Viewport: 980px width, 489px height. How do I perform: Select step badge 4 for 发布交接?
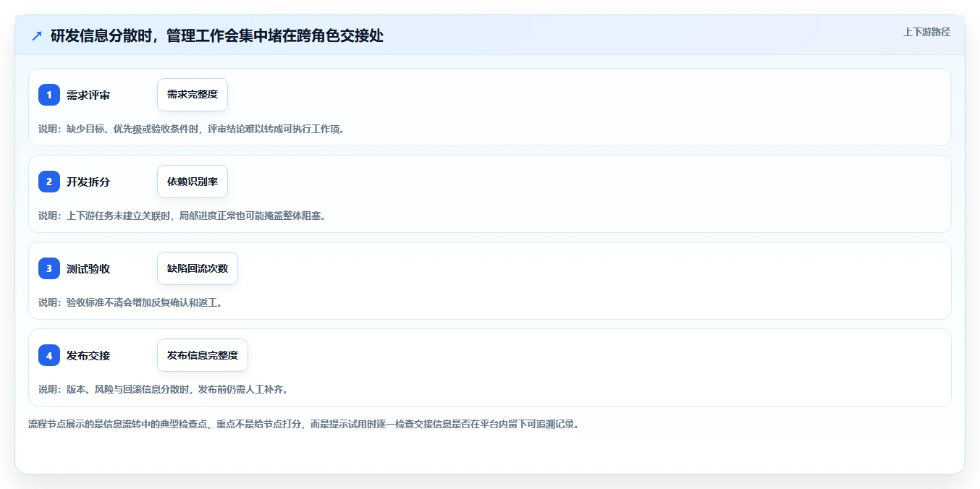click(x=49, y=355)
